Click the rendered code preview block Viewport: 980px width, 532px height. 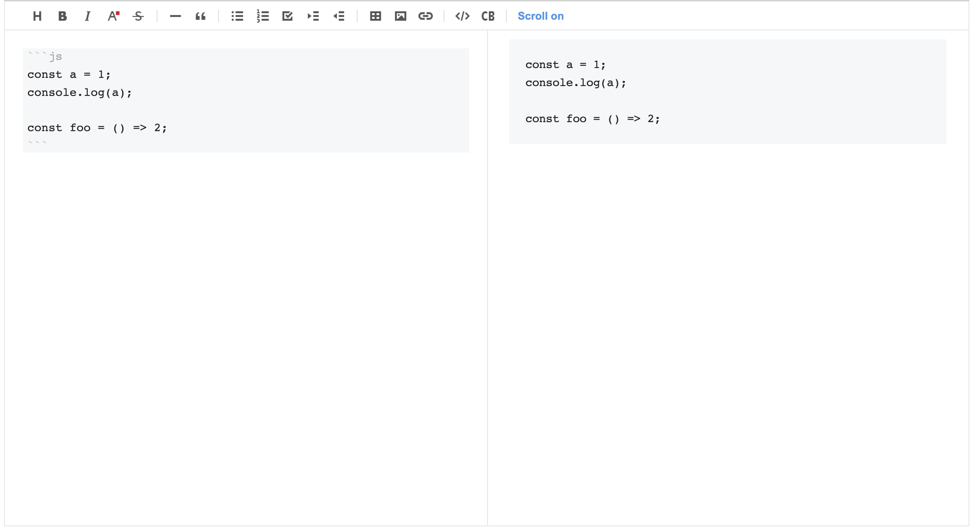[x=727, y=92]
